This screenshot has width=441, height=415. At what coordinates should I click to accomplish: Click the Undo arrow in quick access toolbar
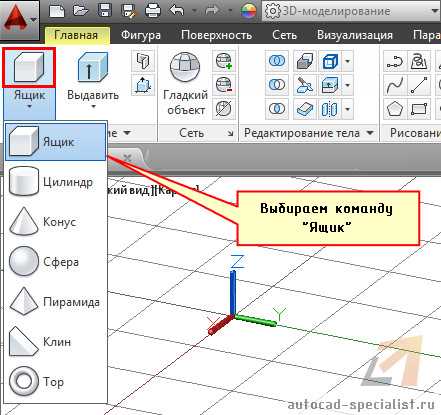pyautogui.click(x=177, y=11)
